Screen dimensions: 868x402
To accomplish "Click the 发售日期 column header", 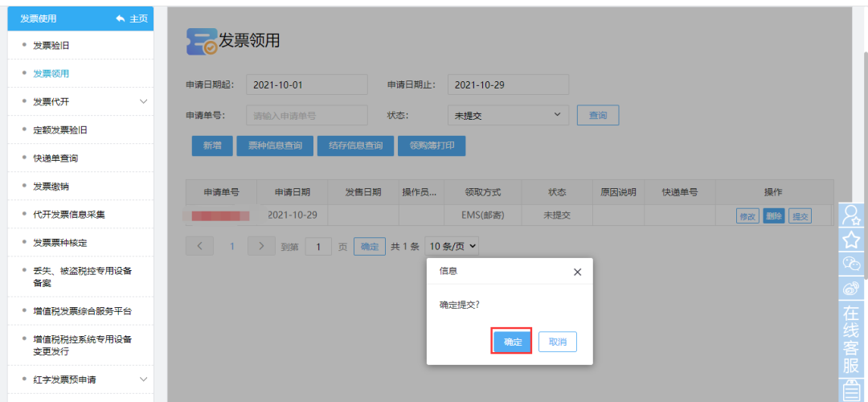I will click(363, 192).
